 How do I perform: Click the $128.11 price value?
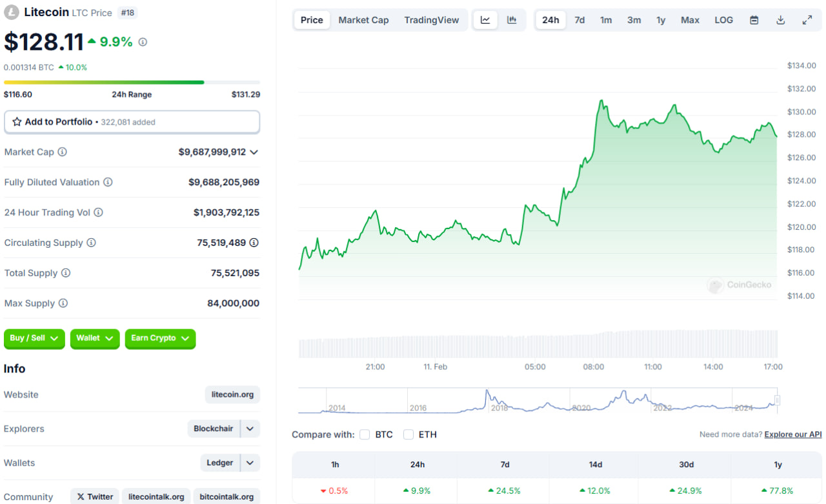click(44, 42)
